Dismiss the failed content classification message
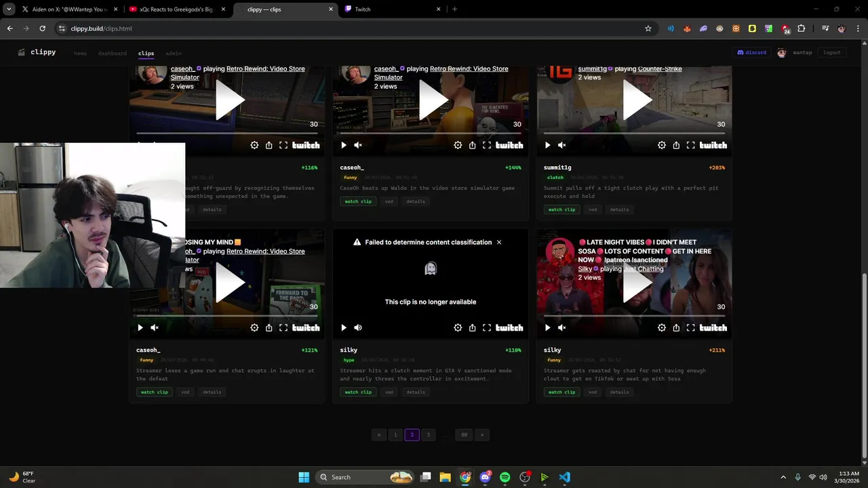The width and height of the screenshot is (868, 488). click(x=499, y=242)
